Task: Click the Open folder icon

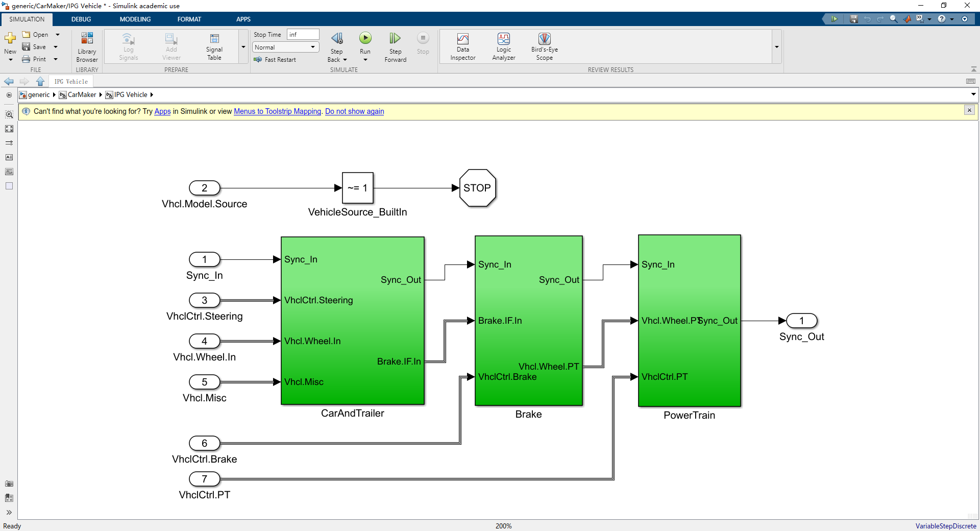Action: tap(26, 35)
